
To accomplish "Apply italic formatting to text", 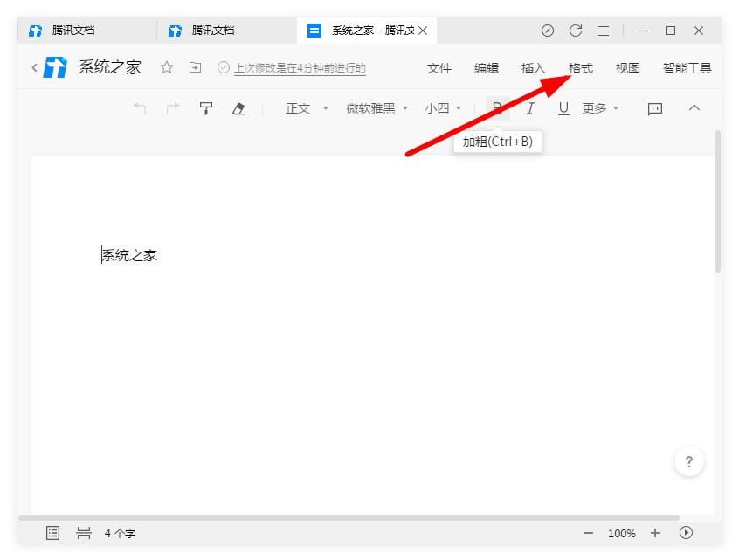I will coord(530,108).
